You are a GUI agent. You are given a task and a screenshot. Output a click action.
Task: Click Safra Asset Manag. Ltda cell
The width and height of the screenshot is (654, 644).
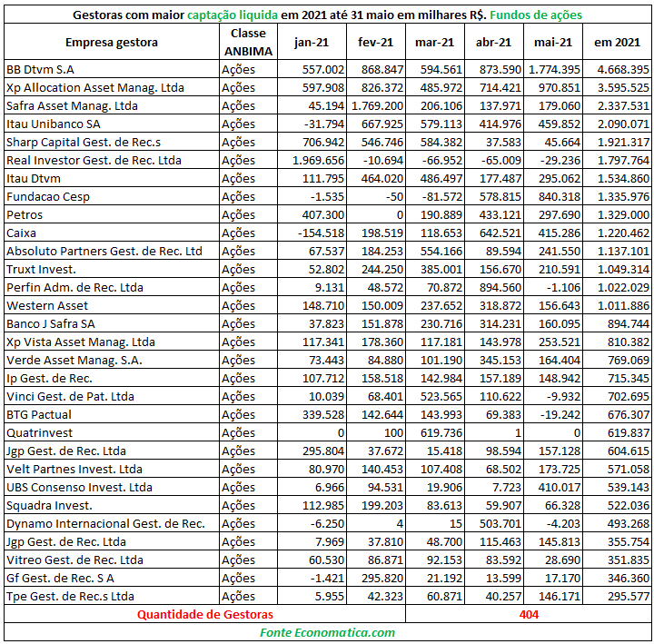(x=112, y=105)
